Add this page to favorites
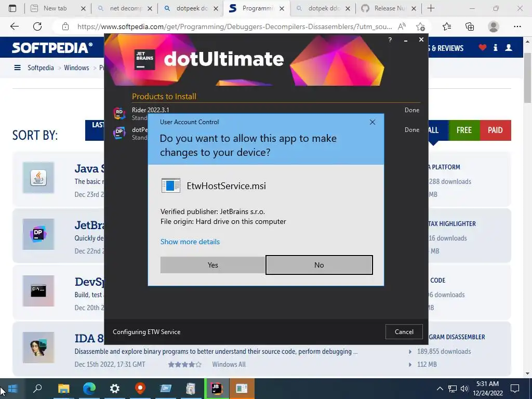The image size is (532, 399). [x=420, y=26]
